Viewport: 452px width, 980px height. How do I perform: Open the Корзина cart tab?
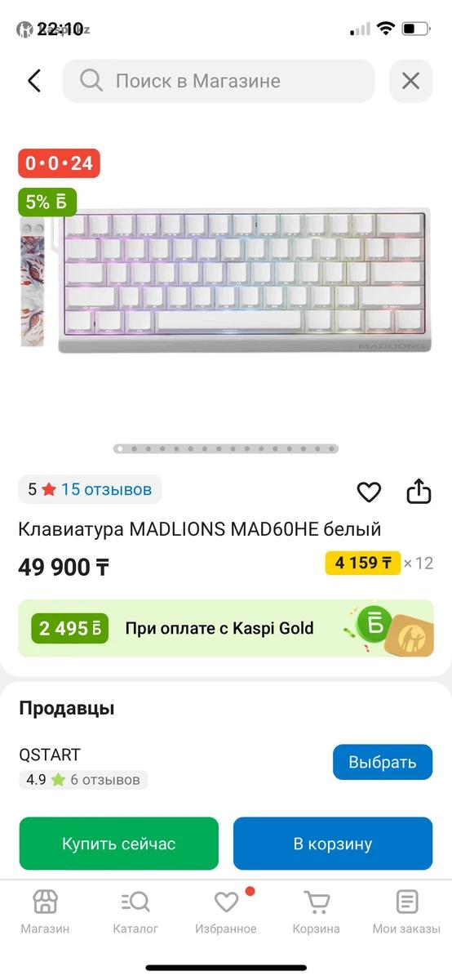click(317, 912)
